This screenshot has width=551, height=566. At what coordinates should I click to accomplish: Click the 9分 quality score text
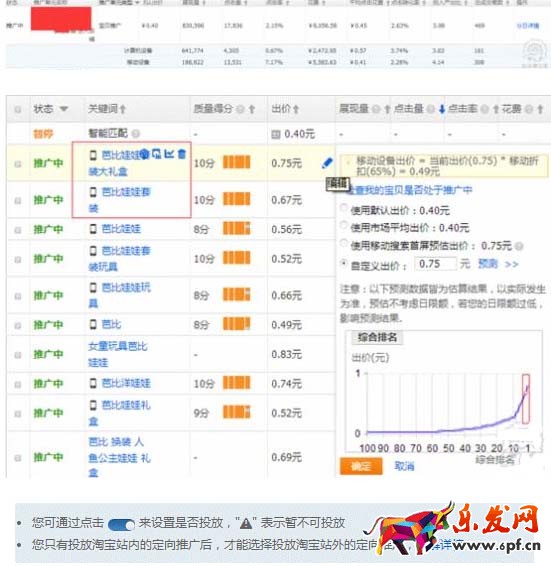point(201,413)
